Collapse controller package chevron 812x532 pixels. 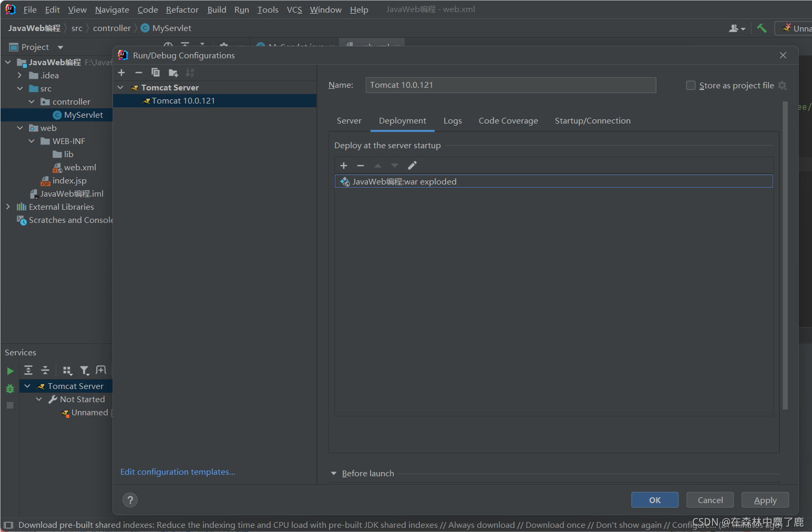coord(32,101)
